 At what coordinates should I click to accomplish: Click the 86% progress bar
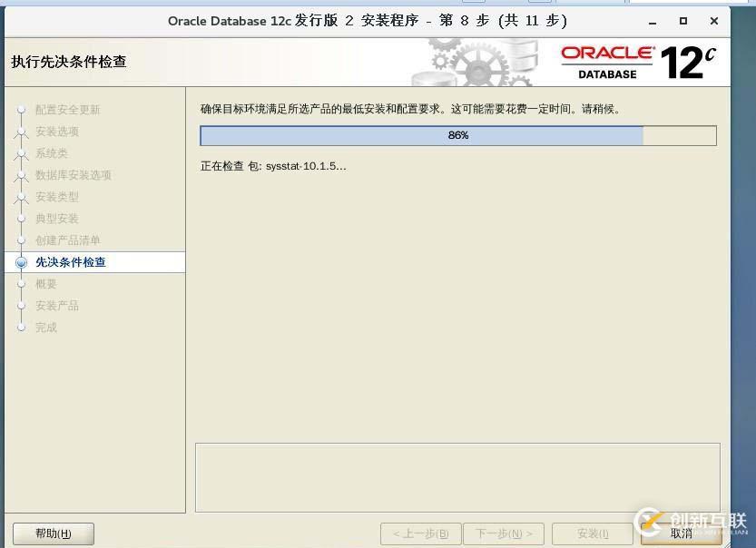pos(458,135)
